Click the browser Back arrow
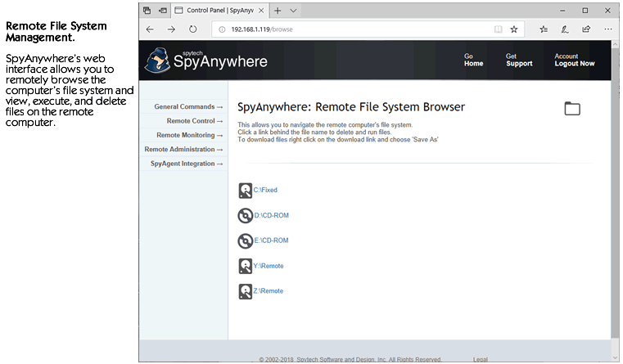Viewport: 623px width, 364px height. (150, 29)
